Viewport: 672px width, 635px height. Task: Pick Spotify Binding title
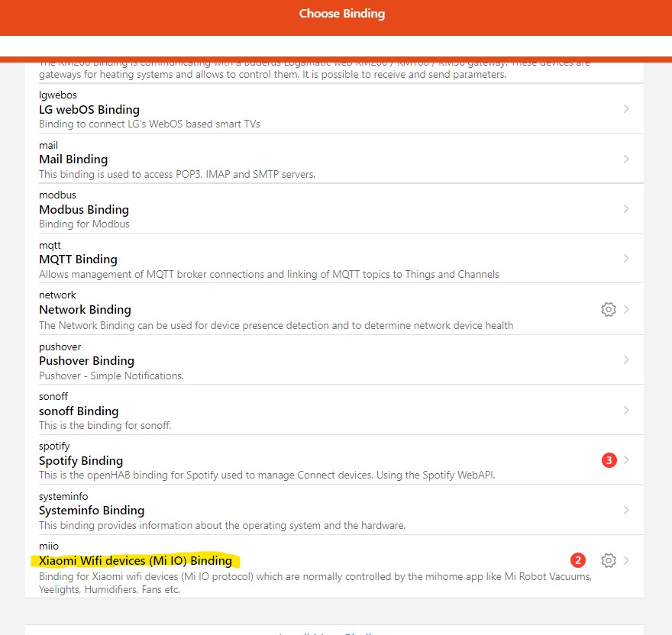point(81,461)
